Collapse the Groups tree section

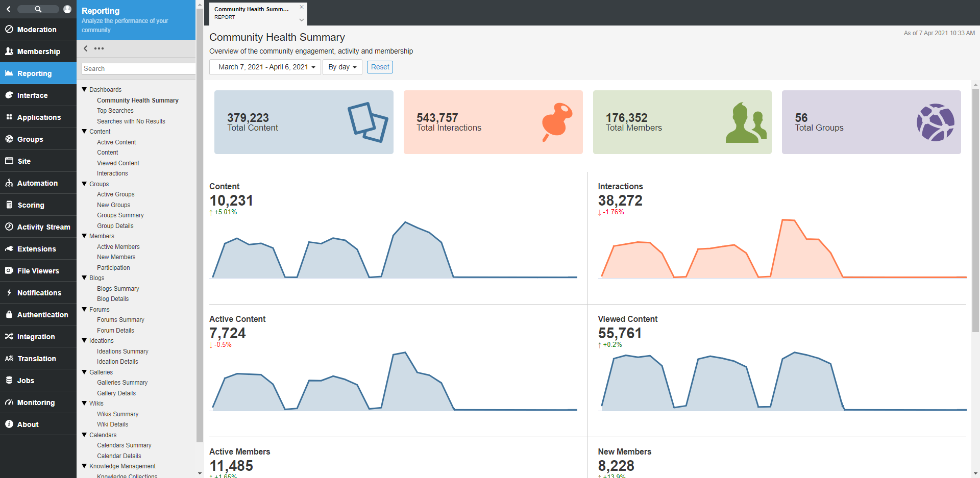coord(84,184)
